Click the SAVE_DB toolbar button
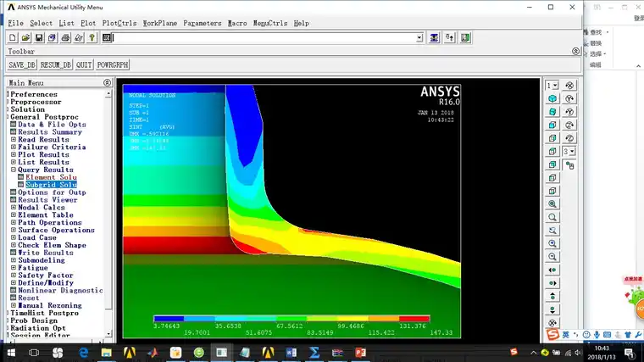The width and height of the screenshot is (644, 362). (x=22, y=65)
